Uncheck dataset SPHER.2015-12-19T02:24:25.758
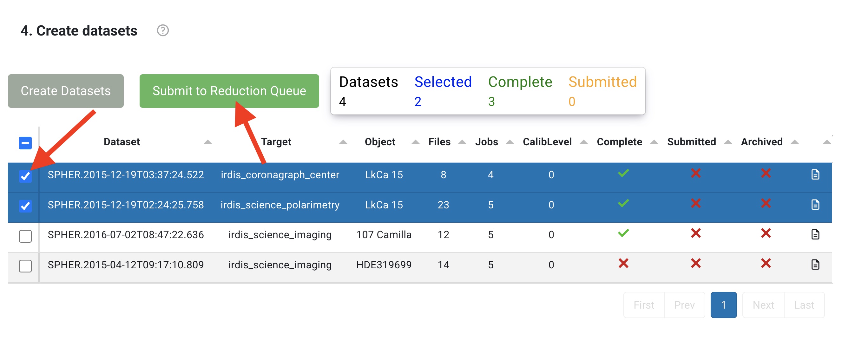868x347 pixels. pos(25,206)
